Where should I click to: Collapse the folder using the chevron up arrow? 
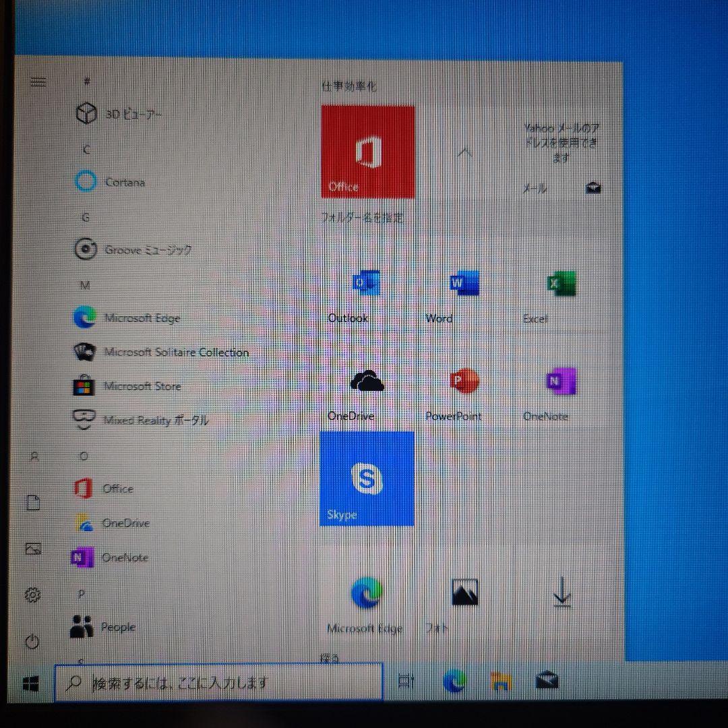click(464, 153)
